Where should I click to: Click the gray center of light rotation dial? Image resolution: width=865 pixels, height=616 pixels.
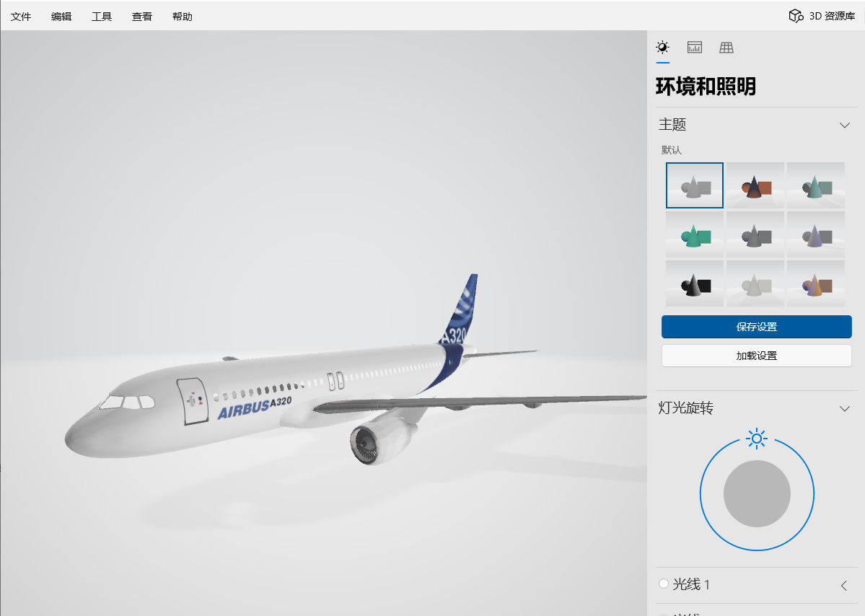tap(757, 493)
